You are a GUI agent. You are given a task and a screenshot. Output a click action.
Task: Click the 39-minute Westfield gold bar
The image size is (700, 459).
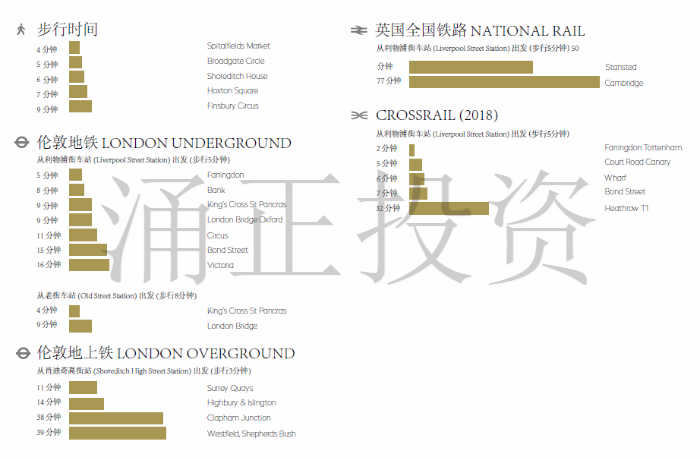click(x=117, y=433)
